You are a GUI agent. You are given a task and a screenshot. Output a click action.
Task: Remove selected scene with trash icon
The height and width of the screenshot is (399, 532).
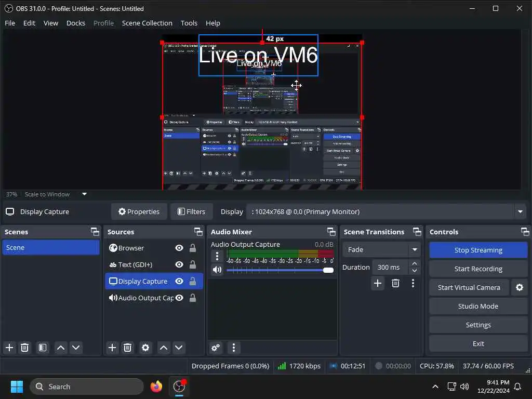pyautogui.click(x=25, y=348)
